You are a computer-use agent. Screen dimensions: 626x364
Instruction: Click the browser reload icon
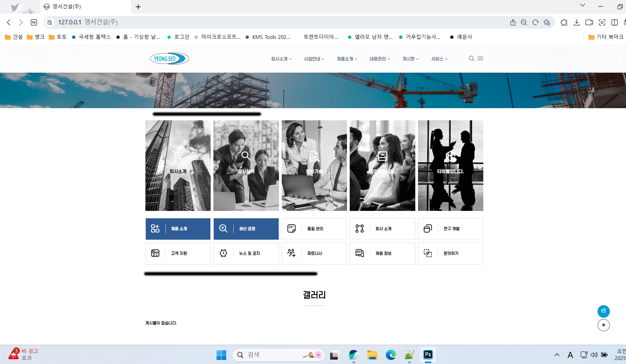(535, 22)
